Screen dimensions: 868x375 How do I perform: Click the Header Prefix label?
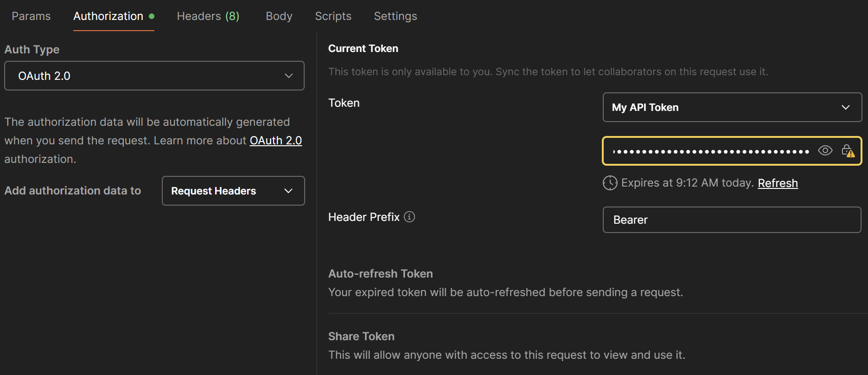(x=364, y=217)
